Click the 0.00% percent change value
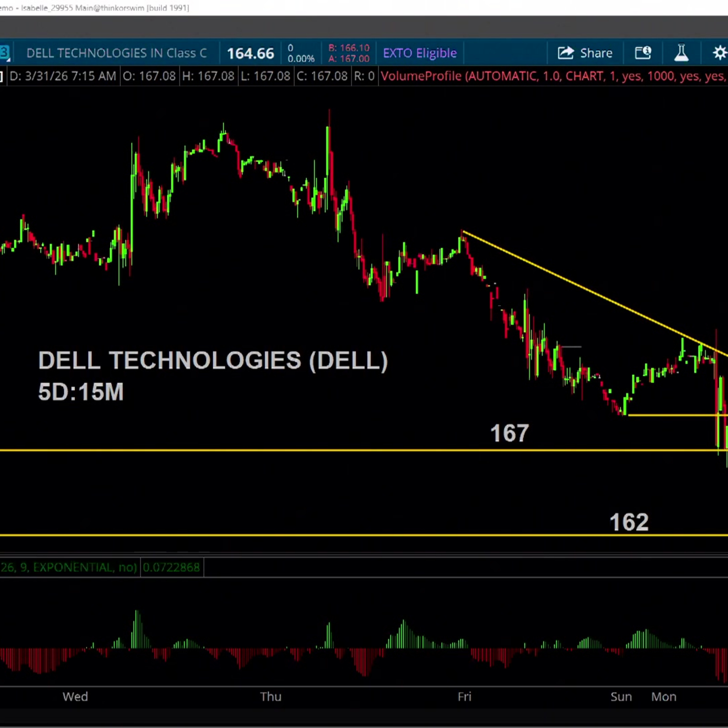This screenshot has width=728, height=728. (301, 59)
